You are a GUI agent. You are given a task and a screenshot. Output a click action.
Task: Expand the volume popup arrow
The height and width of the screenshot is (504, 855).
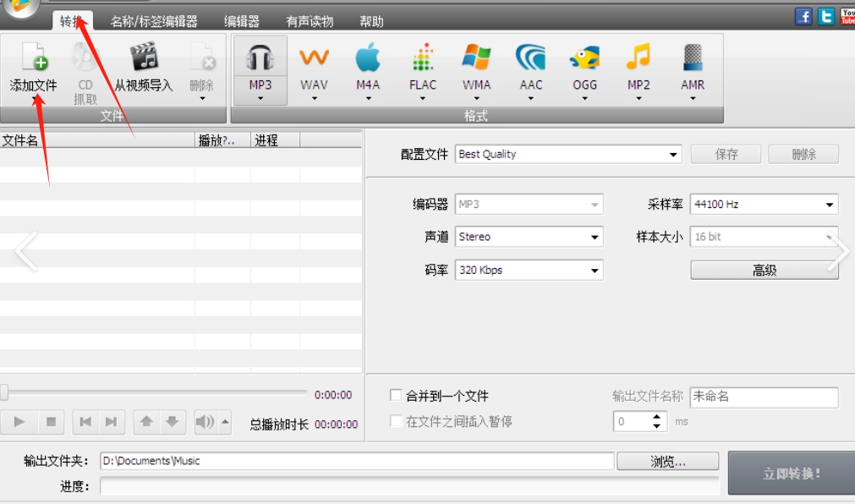(x=225, y=422)
